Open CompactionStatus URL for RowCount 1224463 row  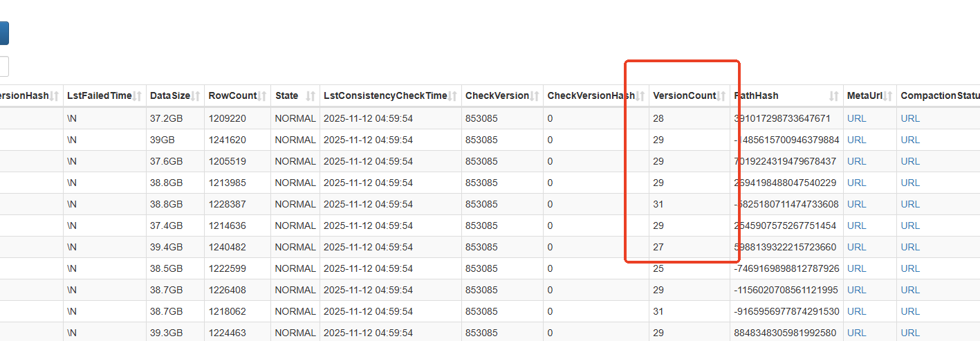(910, 333)
